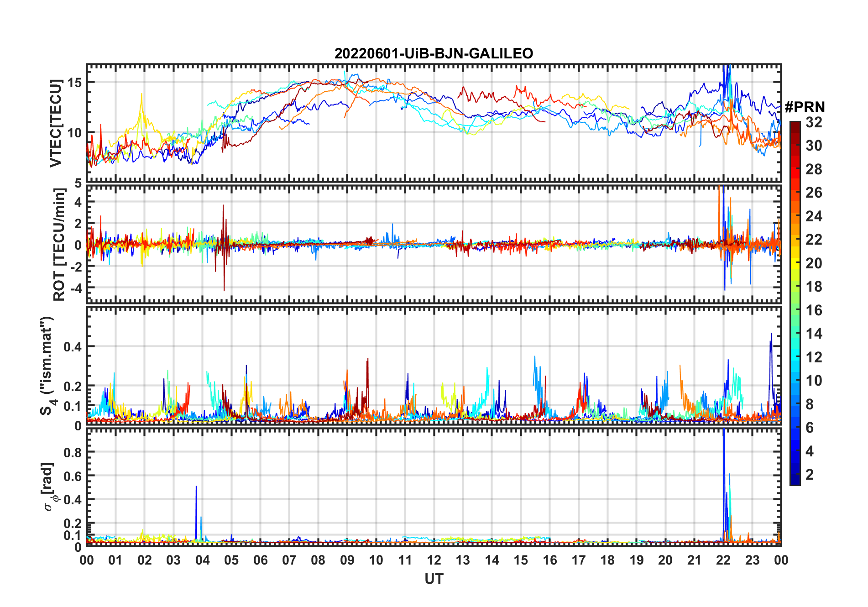Select the ROT axis tick label -2
The width and height of the screenshot is (868, 607).
[x=75, y=267]
